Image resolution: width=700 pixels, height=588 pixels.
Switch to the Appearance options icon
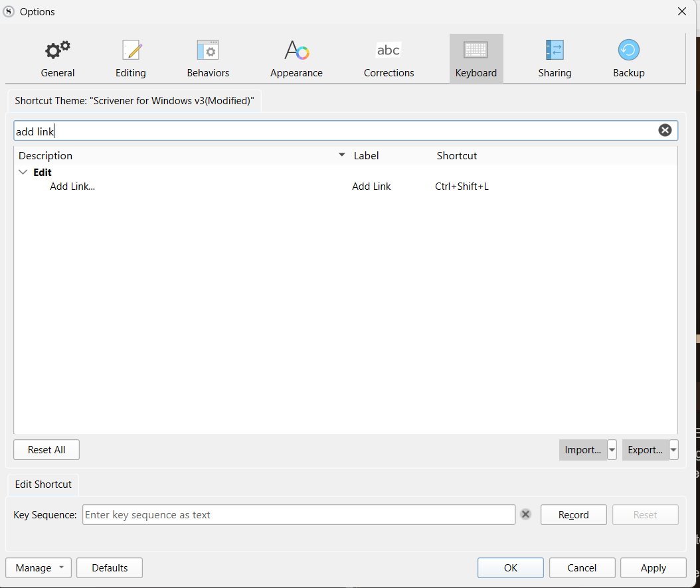[x=296, y=51]
